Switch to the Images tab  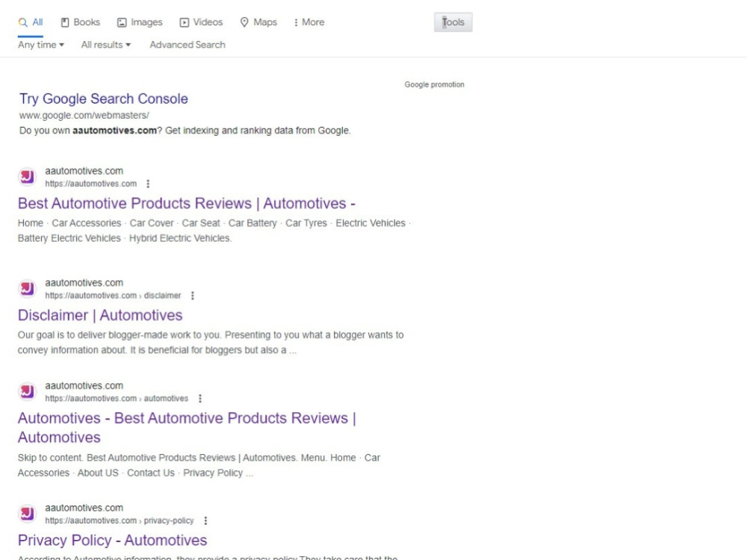coord(140,22)
